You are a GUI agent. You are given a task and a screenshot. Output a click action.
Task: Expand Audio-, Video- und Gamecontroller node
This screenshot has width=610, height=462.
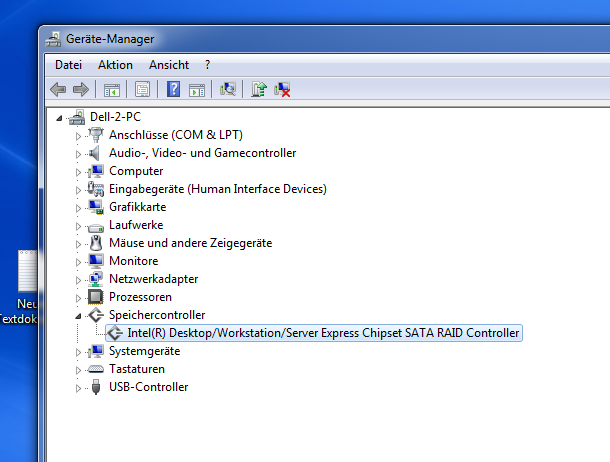(x=78, y=154)
